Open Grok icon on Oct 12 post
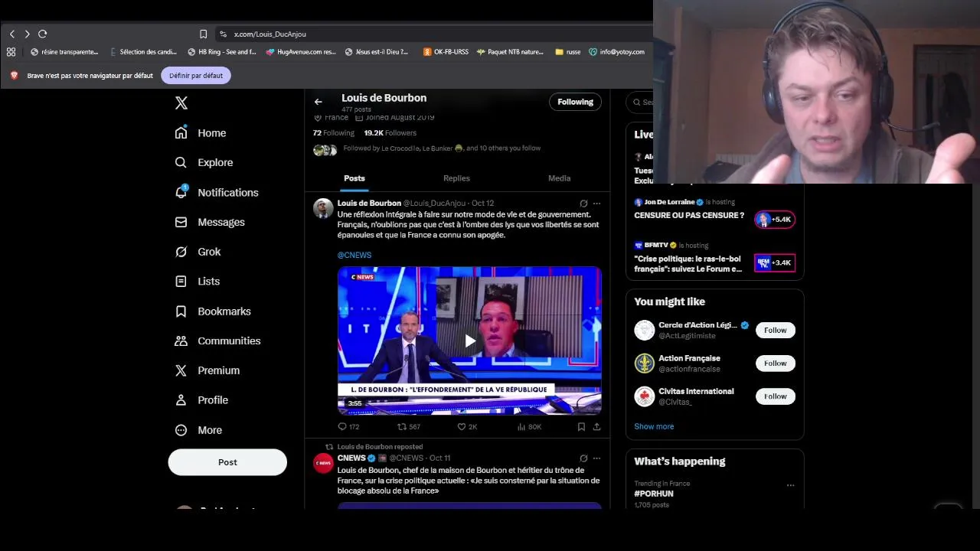This screenshot has height=551, width=980. coord(583,204)
